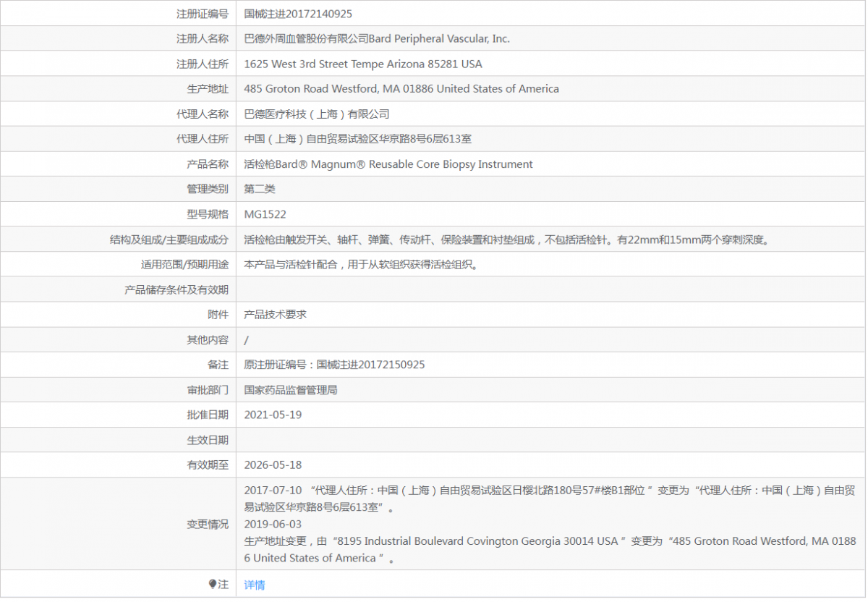Click the 审批部门 label

208,390
